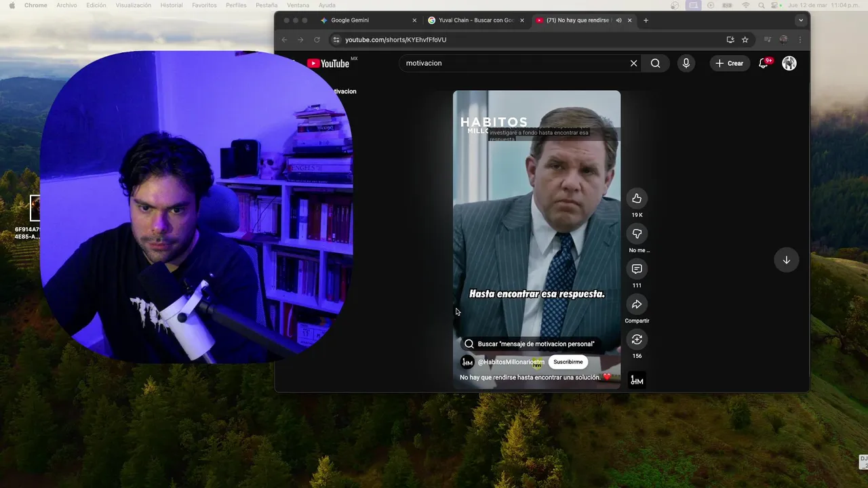
Task: Open the HM sound thumbnail below remix
Action: click(x=637, y=380)
